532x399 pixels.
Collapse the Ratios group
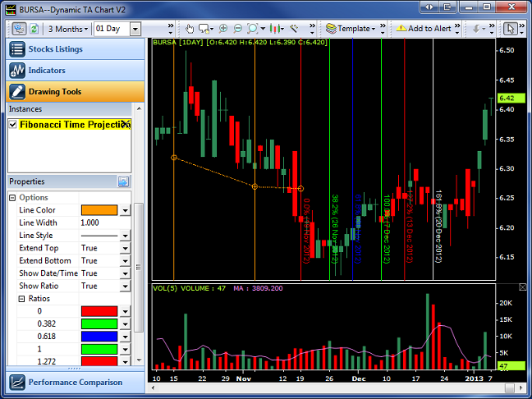(21, 299)
